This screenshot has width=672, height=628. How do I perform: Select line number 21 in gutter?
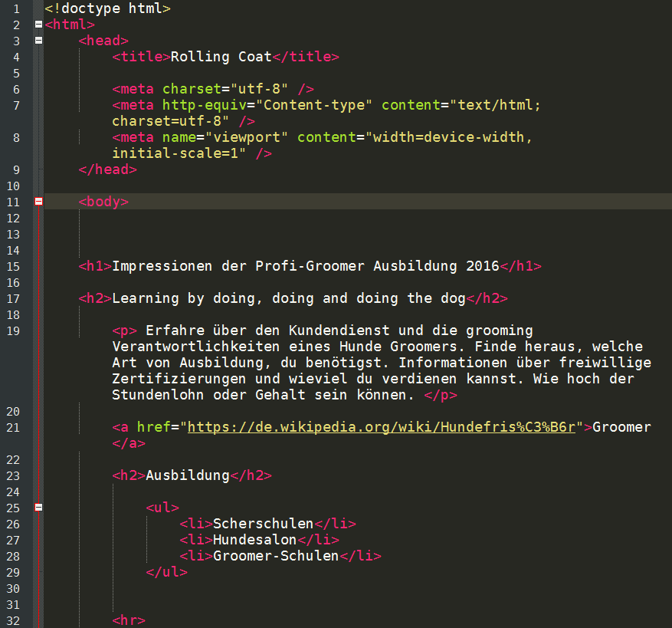[x=13, y=427]
